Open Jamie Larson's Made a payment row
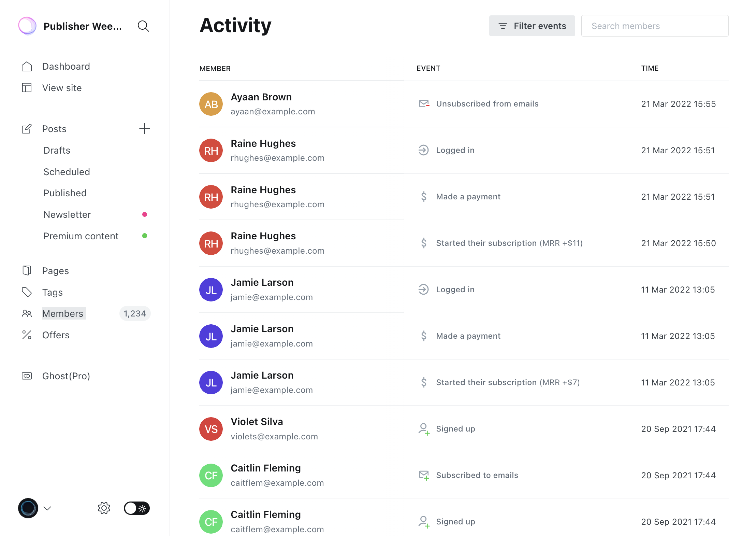756x536 pixels. click(x=464, y=336)
